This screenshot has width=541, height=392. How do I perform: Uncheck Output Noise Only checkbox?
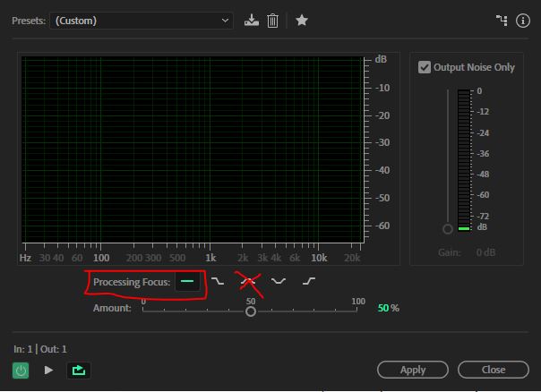point(425,67)
